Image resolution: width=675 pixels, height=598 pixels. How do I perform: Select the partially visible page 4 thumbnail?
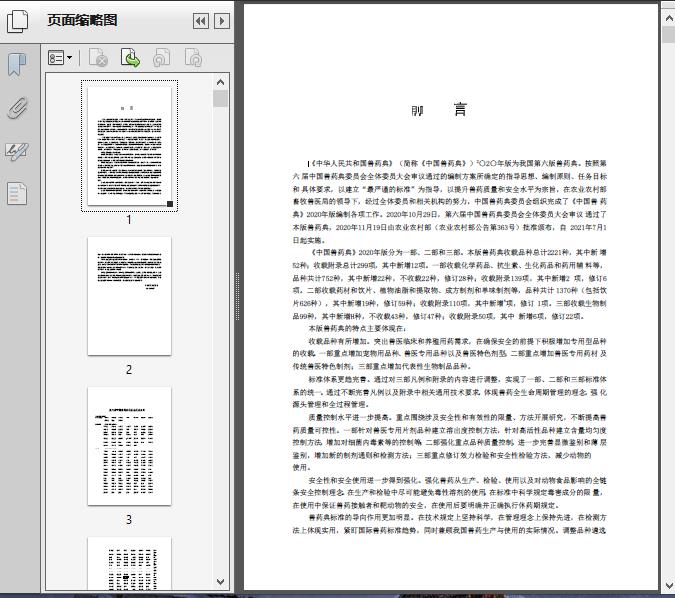[x=129, y=564]
